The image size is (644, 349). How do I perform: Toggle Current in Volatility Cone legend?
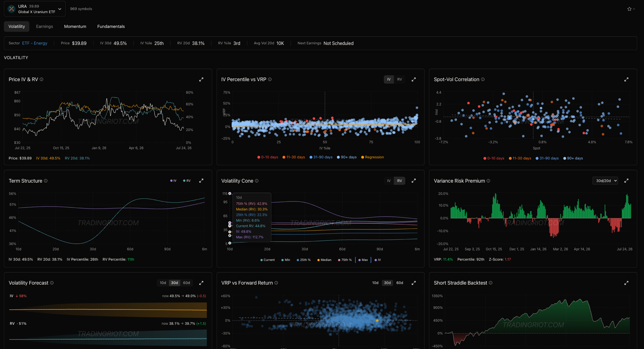tap(267, 260)
